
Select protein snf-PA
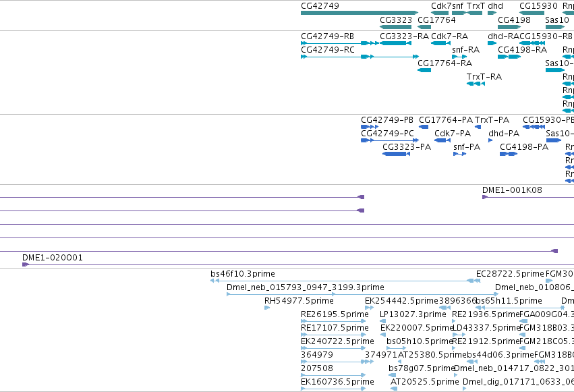click(459, 154)
